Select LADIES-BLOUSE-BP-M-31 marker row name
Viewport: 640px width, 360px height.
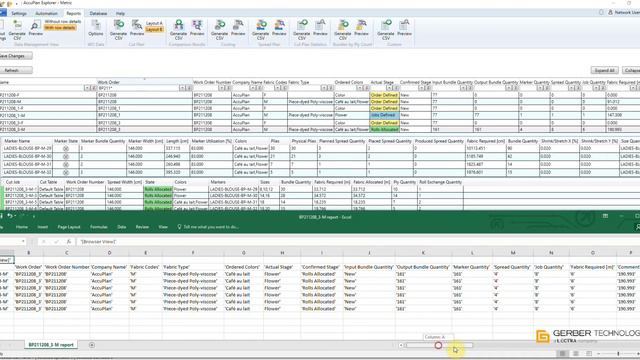(27, 164)
